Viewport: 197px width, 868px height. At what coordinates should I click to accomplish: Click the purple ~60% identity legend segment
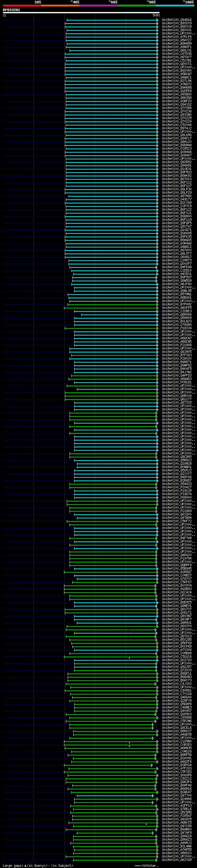(x=98, y=6)
